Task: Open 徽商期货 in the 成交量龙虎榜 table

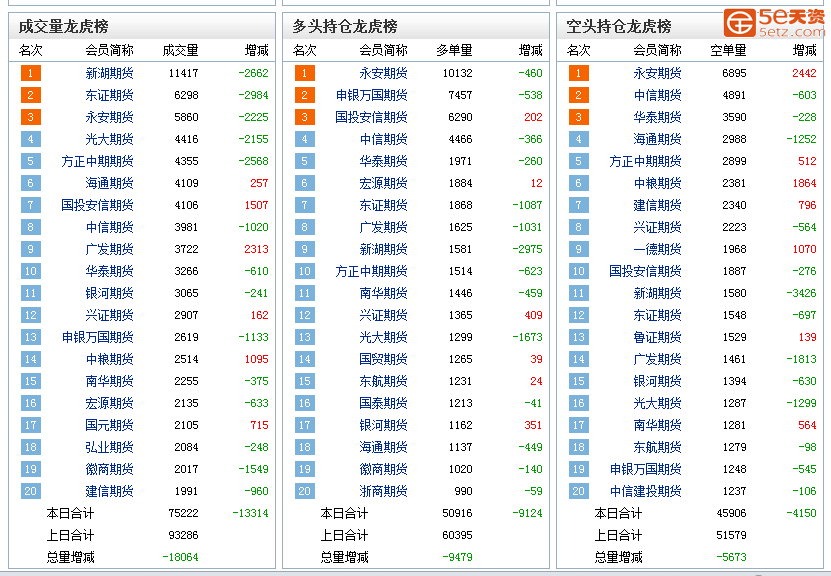Action: click(109, 469)
